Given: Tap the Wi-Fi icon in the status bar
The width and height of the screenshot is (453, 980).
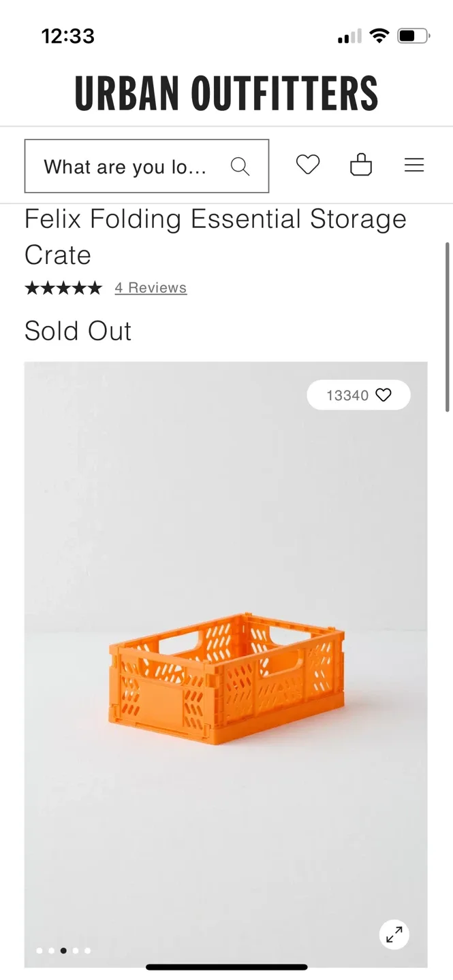Looking at the screenshot, I should click(x=379, y=36).
